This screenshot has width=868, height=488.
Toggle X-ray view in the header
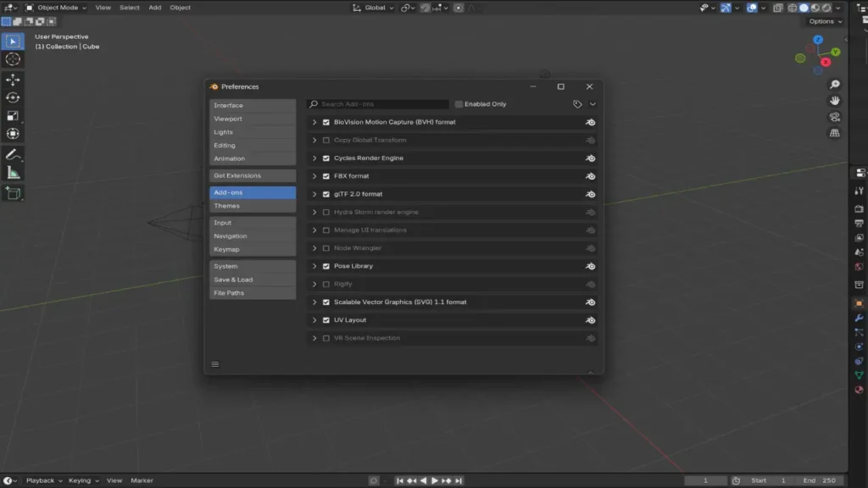tap(778, 8)
